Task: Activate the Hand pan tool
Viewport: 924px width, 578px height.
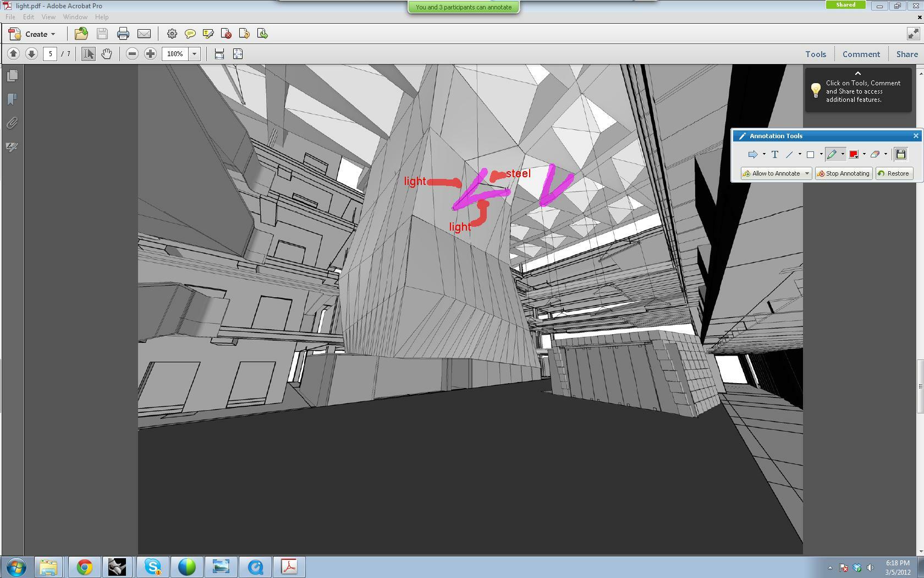Action: 107,54
